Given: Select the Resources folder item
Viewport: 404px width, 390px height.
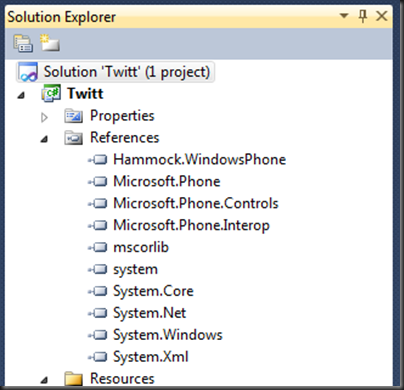Looking at the screenshot, I should click(x=122, y=379).
